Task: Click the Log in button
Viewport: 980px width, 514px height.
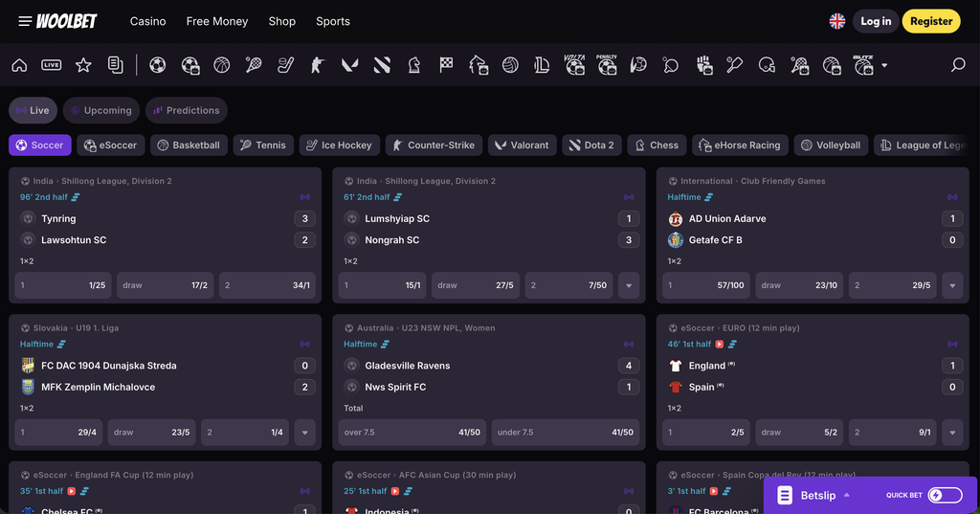Action: tap(876, 21)
